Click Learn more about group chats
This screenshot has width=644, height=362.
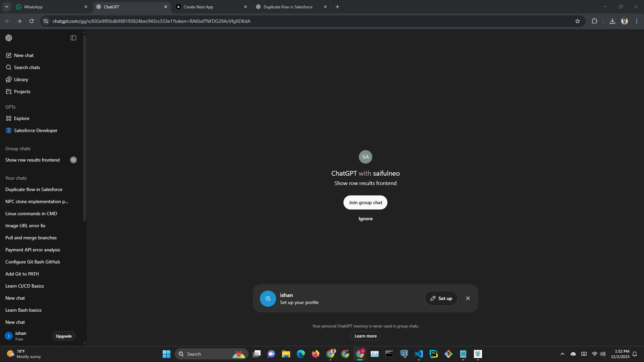pos(365,336)
